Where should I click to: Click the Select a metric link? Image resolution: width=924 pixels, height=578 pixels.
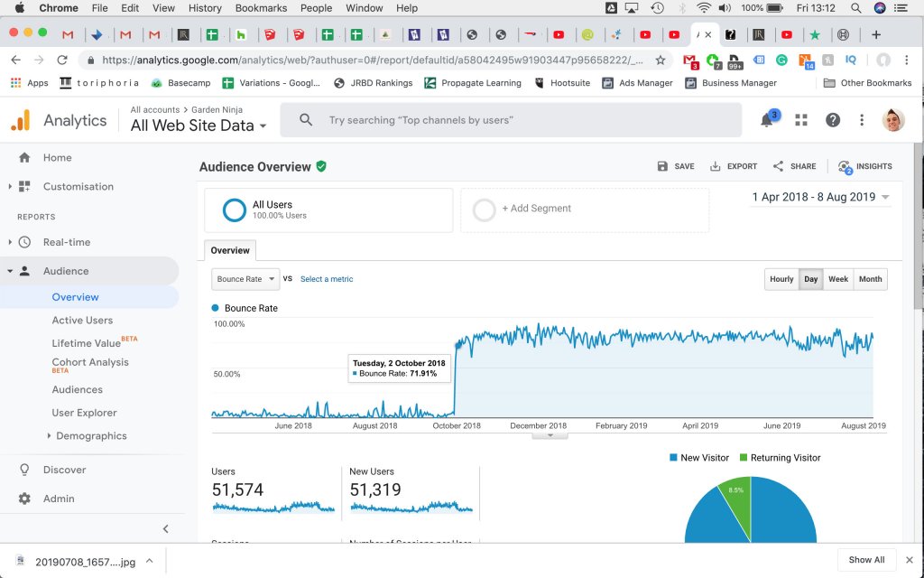(327, 279)
